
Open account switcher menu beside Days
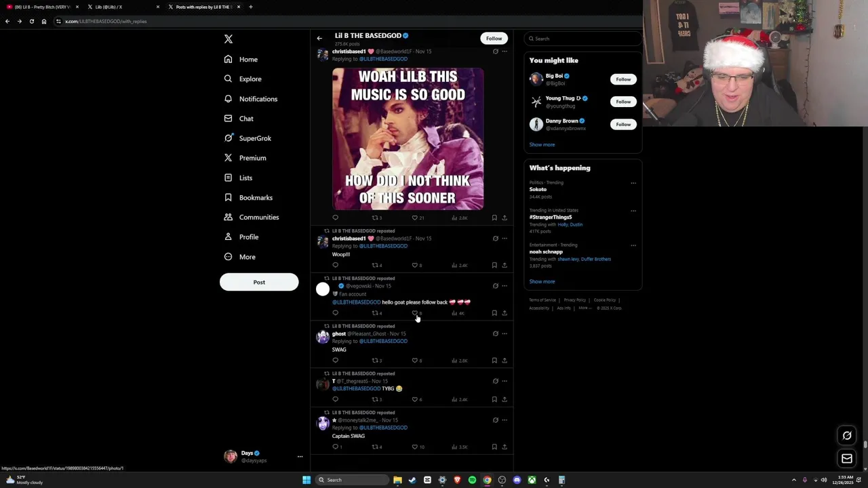coord(300,457)
